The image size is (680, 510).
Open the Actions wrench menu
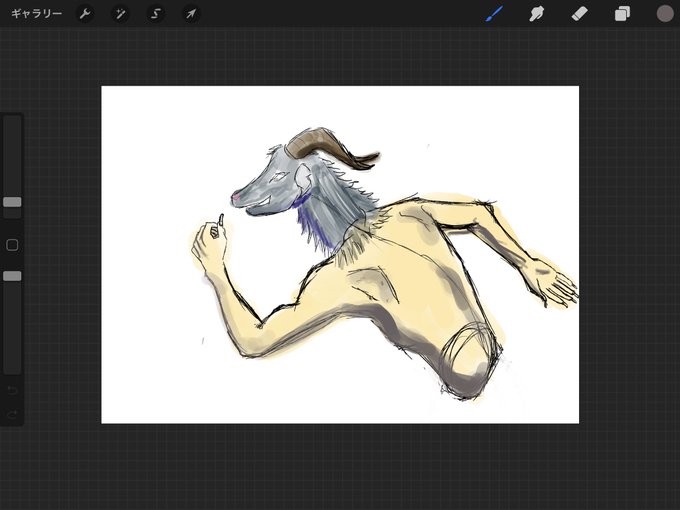point(85,14)
